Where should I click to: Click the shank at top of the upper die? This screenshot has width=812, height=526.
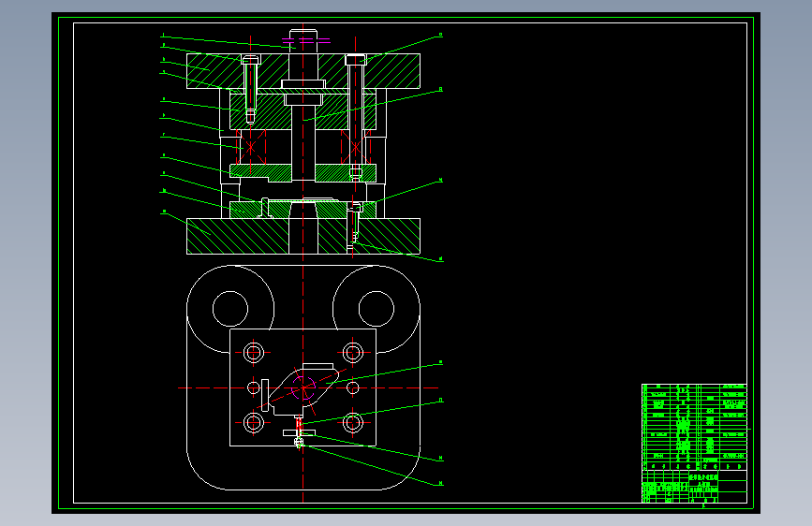pyautogui.click(x=303, y=41)
